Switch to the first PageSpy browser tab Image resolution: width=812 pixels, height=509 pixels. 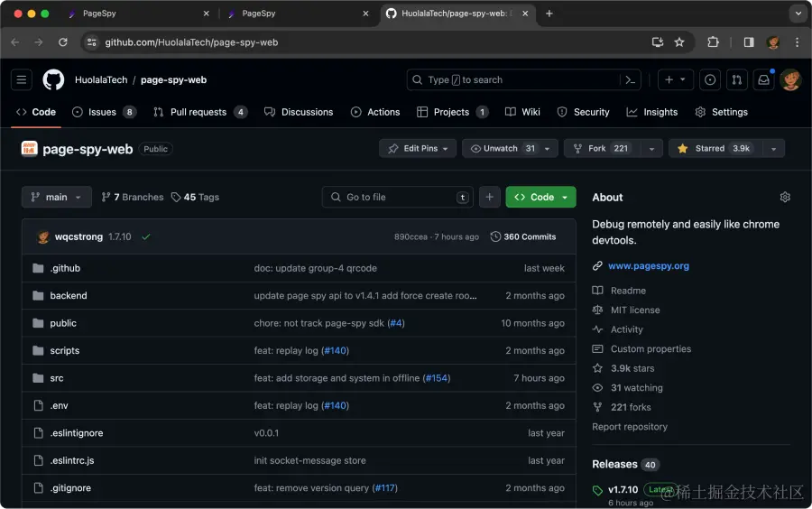(139, 14)
